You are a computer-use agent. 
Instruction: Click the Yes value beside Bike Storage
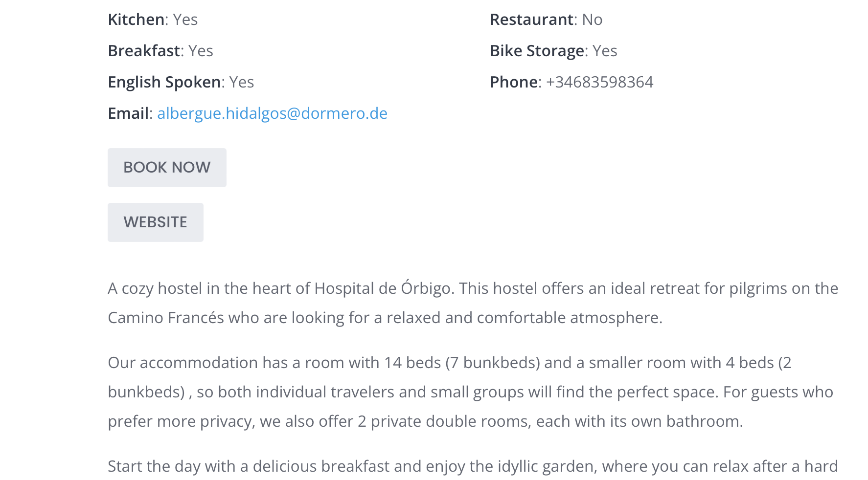point(605,51)
